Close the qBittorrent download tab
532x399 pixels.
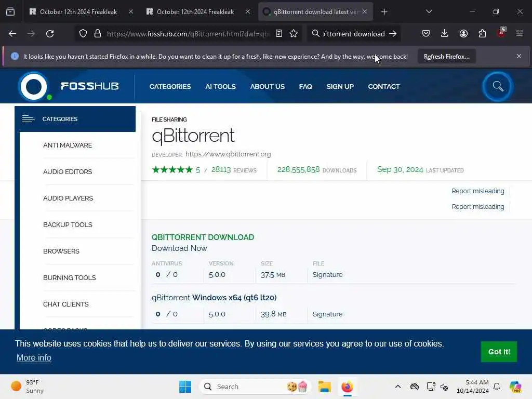click(364, 11)
